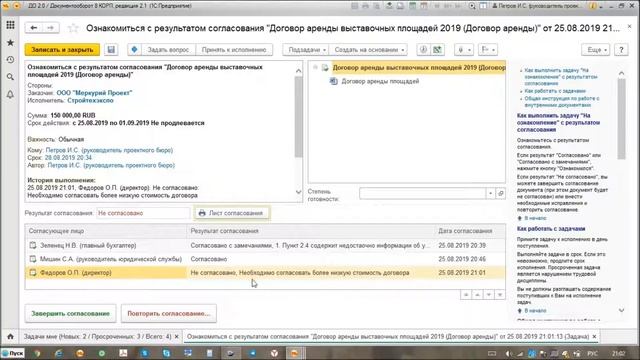Image resolution: width=640 pixels, height=360 pixels.
Task: Open deadline link 28.08.2019 20:34
Action: [x=68, y=158]
